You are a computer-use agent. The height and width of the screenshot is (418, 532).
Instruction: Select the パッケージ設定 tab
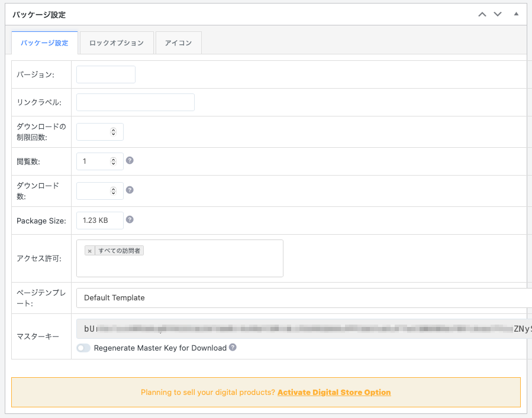(44, 43)
